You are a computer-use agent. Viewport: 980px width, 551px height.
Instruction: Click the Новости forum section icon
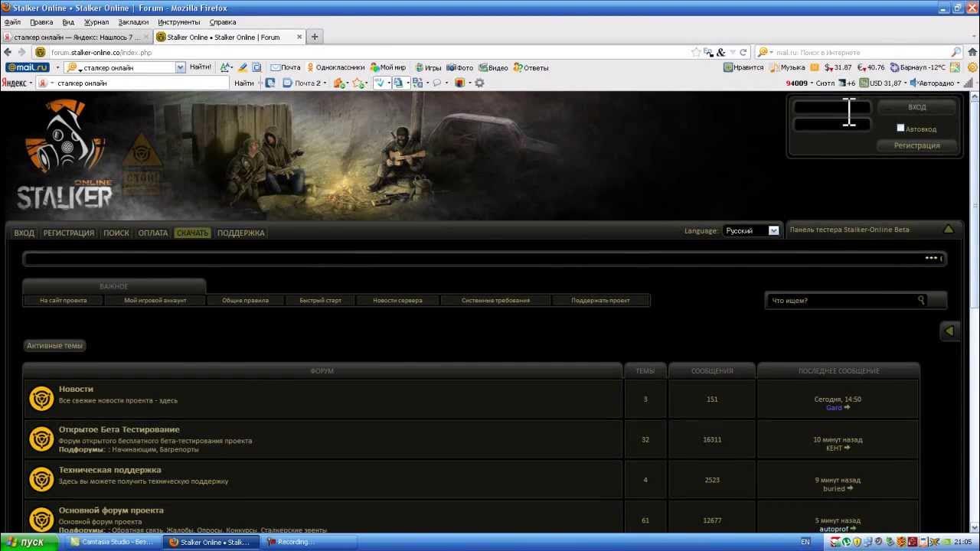[41, 398]
